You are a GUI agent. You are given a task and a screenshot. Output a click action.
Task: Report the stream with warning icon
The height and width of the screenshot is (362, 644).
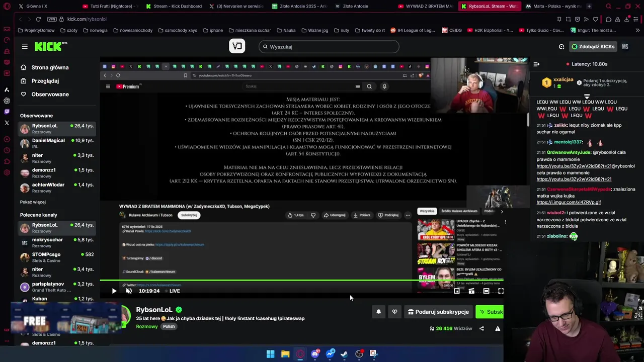tap(498, 329)
